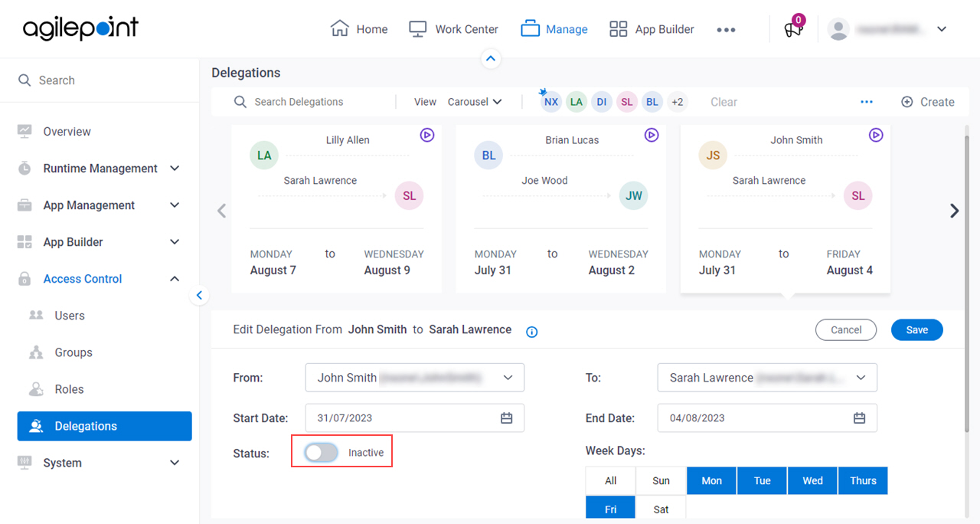The image size is (980, 524).
Task: Go to next carousel cards
Action: [x=954, y=211]
